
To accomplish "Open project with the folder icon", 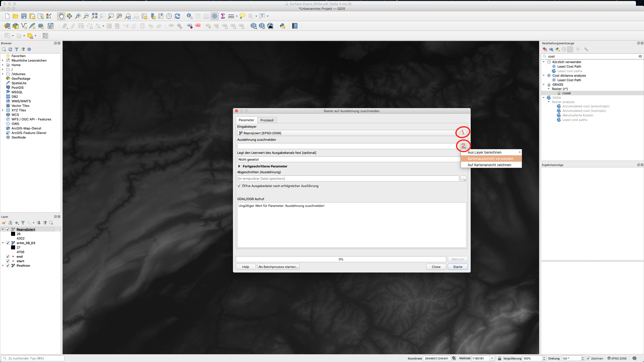I will coord(15,16).
